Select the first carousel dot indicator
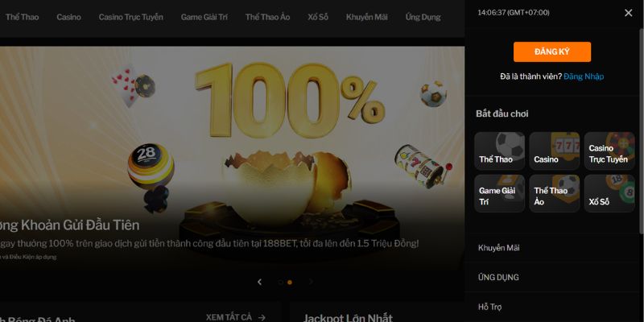This screenshot has height=322, width=644. 280,283
